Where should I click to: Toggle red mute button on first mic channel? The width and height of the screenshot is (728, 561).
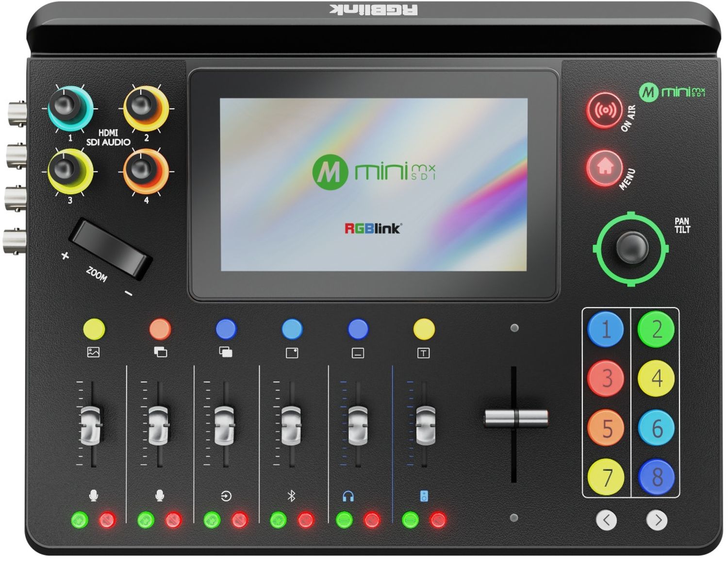pyautogui.click(x=107, y=520)
